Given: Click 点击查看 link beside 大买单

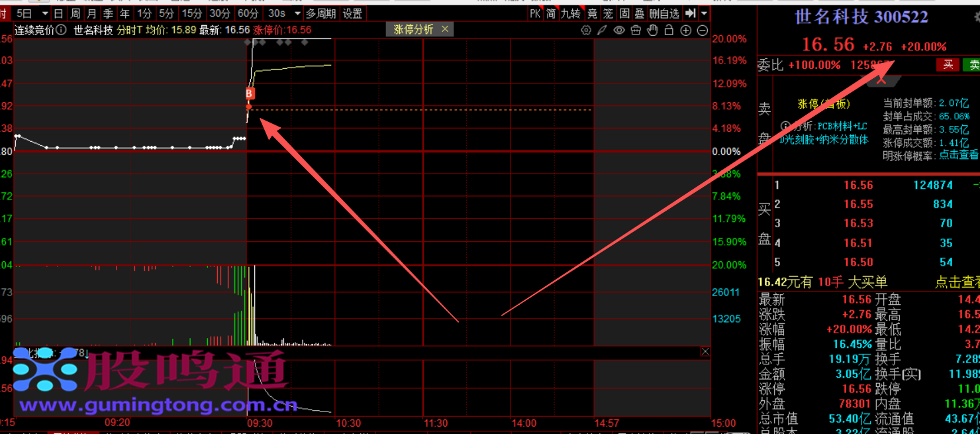Looking at the screenshot, I should tap(957, 282).
